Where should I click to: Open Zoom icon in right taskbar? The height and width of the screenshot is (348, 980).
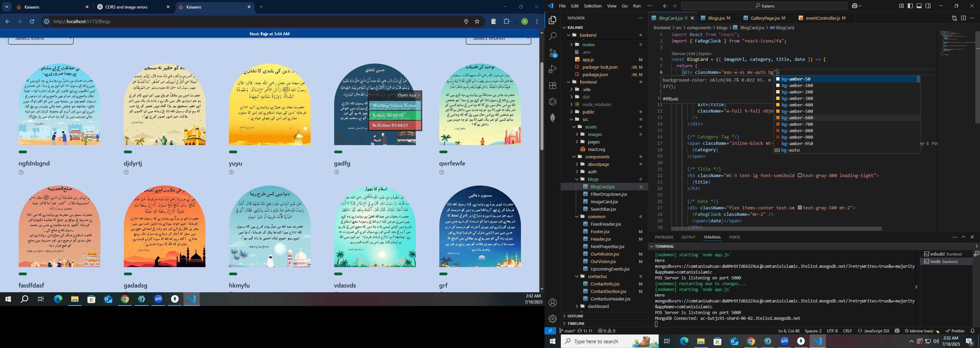[x=784, y=341]
